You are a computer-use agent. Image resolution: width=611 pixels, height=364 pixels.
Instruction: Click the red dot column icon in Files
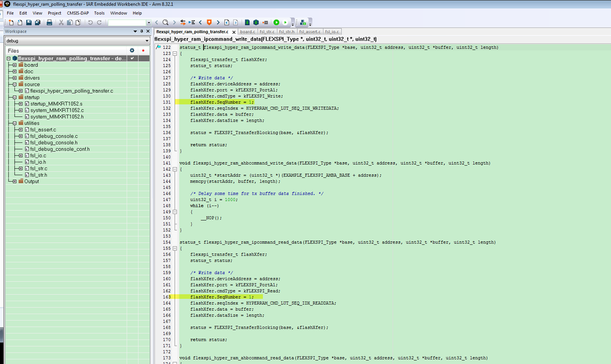(143, 51)
